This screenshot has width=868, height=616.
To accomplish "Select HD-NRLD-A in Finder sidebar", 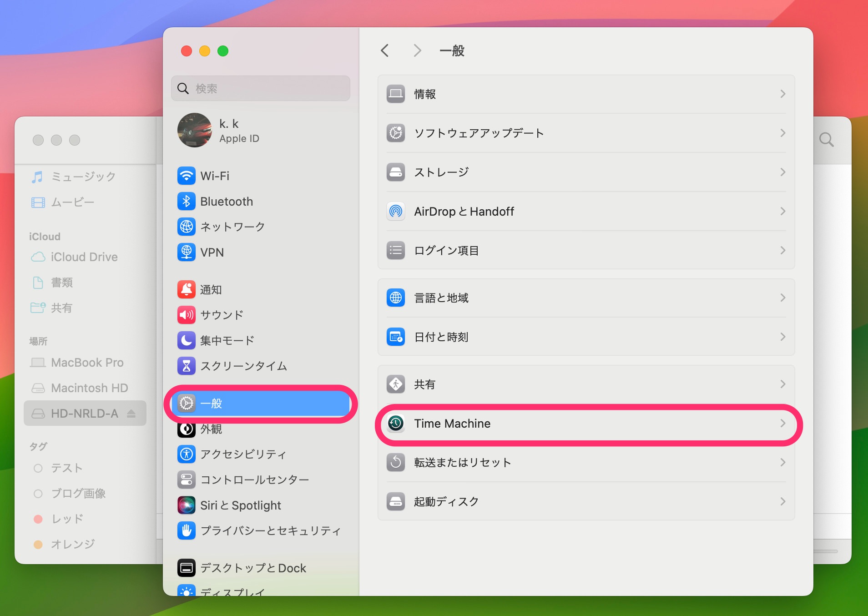I will point(85,413).
